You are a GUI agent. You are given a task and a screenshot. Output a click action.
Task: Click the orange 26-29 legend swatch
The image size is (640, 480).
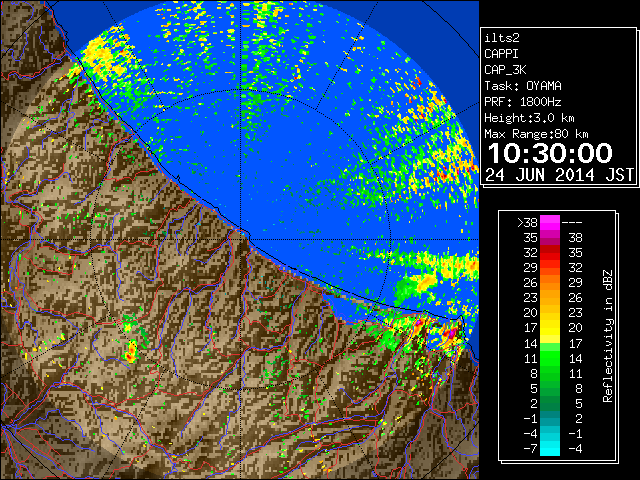[x=550, y=282]
